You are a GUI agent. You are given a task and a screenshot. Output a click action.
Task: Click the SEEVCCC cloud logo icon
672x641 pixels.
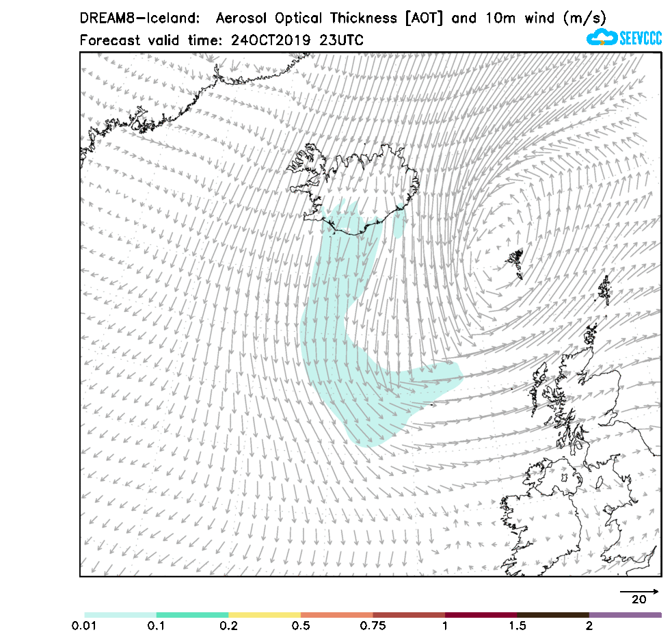click(601, 37)
